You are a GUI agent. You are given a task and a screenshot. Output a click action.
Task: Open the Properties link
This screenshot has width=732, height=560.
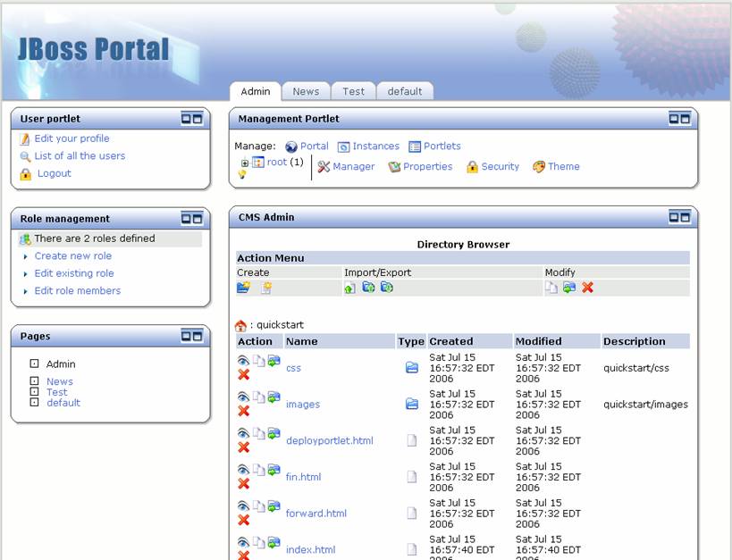tap(427, 167)
